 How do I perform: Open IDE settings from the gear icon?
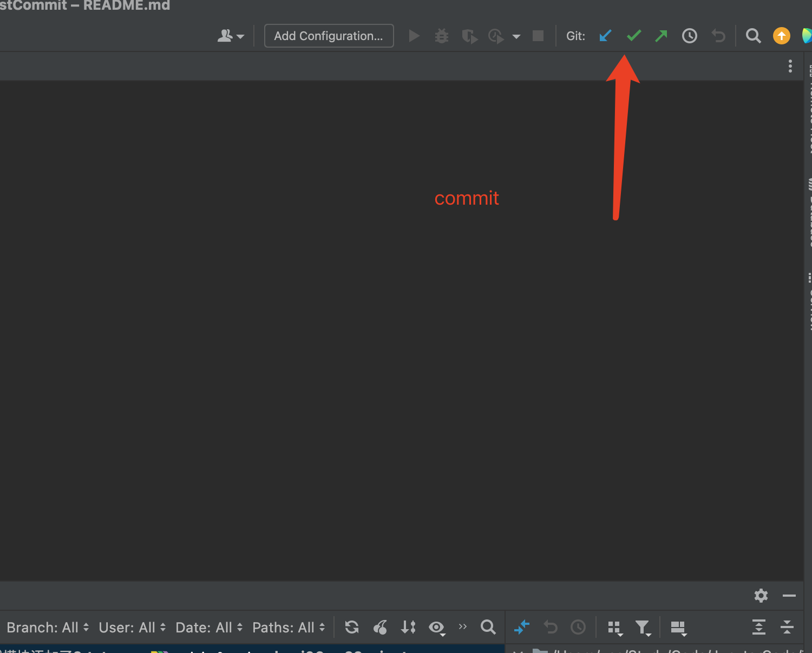coord(761,596)
